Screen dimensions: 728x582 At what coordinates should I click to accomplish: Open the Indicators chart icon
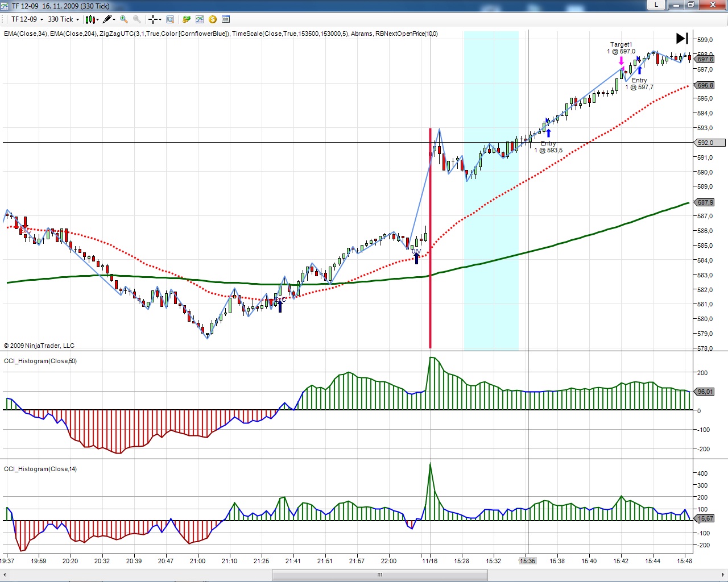click(x=200, y=19)
